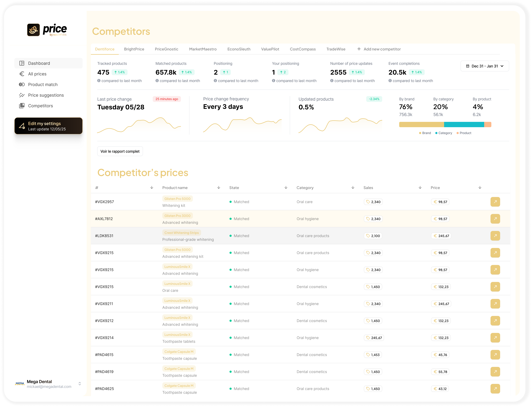Screen dimensions: 532x407
Task: Sort the table by the Price column arrow
Action: [x=480, y=188]
